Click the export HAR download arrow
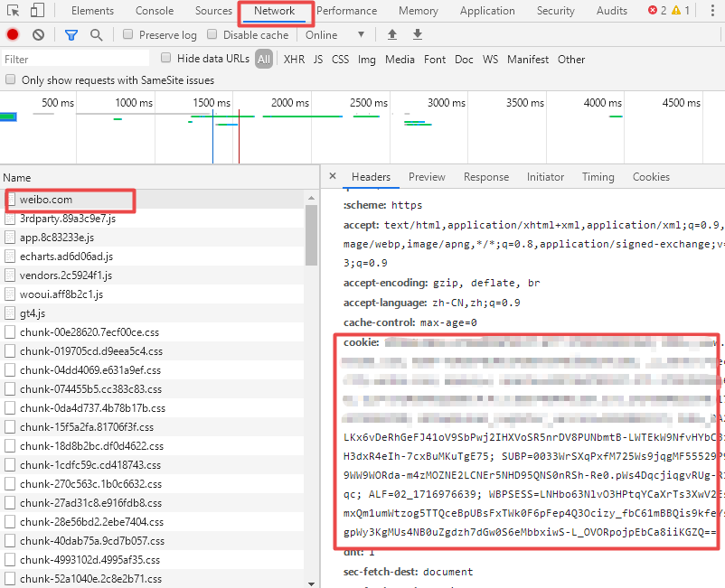The width and height of the screenshot is (725, 588). click(x=418, y=34)
